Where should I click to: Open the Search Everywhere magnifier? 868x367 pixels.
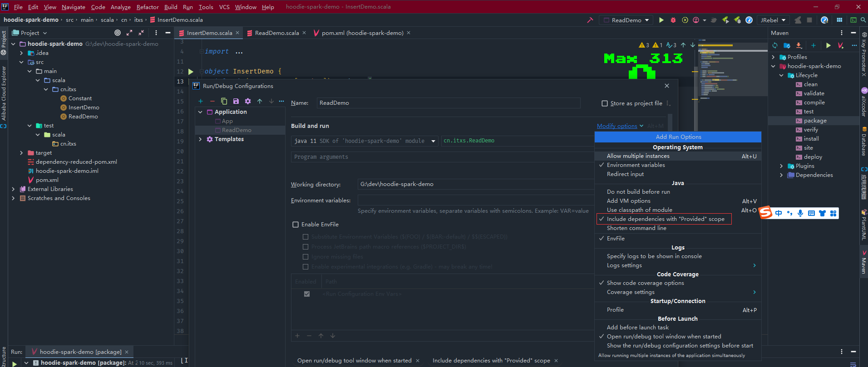click(863, 20)
